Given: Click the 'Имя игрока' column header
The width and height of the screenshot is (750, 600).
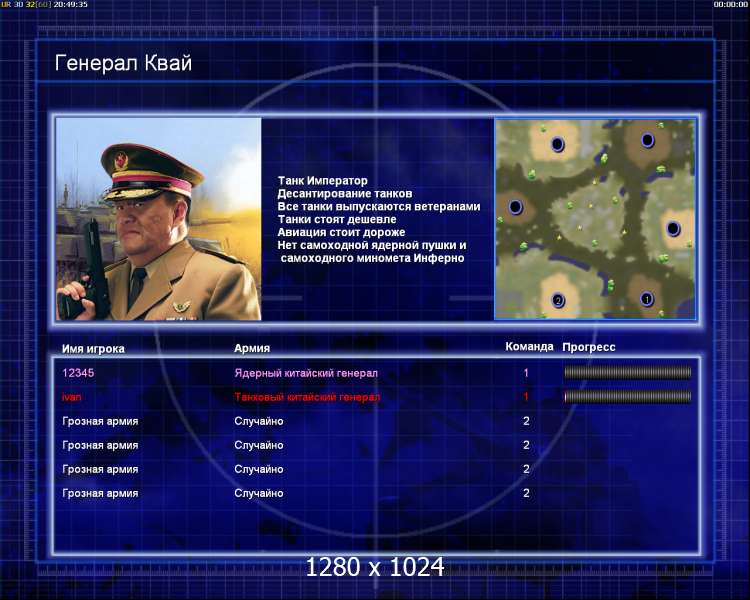Looking at the screenshot, I should point(93,349).
